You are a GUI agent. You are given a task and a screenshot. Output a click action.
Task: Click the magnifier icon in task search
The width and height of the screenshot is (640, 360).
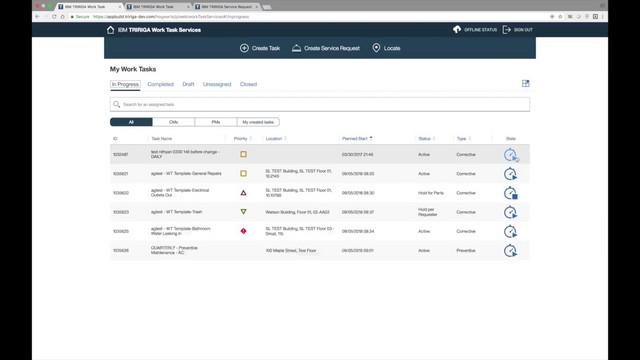(x=117, y=104)
